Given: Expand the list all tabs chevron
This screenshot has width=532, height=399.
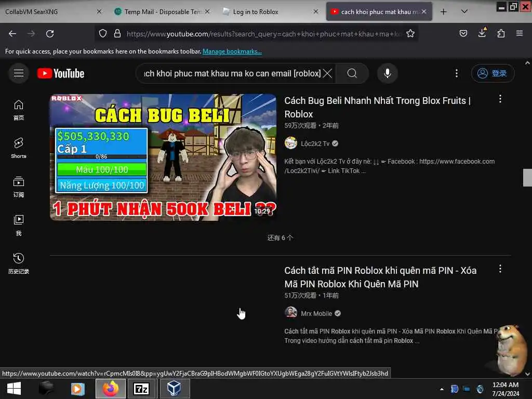Looking at the screenshot, I should click(x=464, y=12).
